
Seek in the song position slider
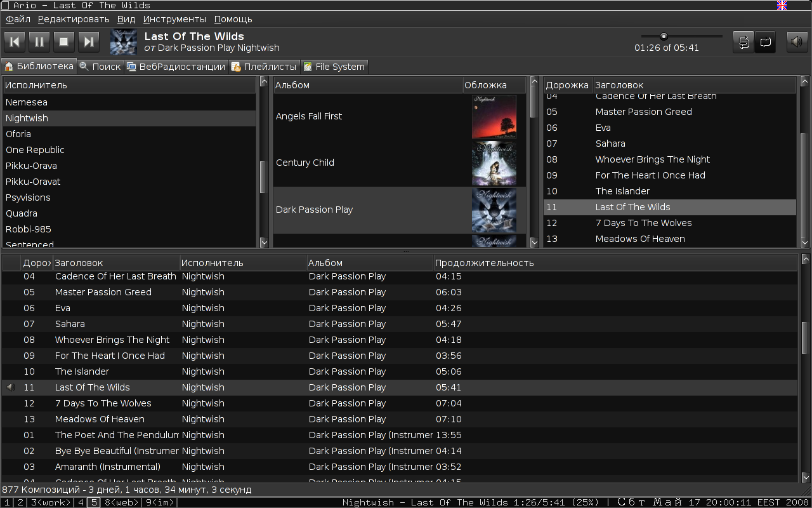[x=681, y=36]
